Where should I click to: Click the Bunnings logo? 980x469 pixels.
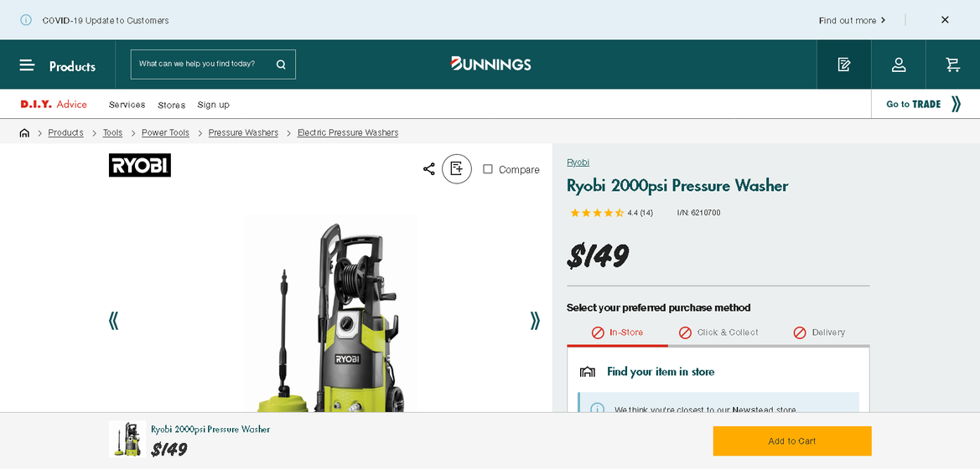490,64
